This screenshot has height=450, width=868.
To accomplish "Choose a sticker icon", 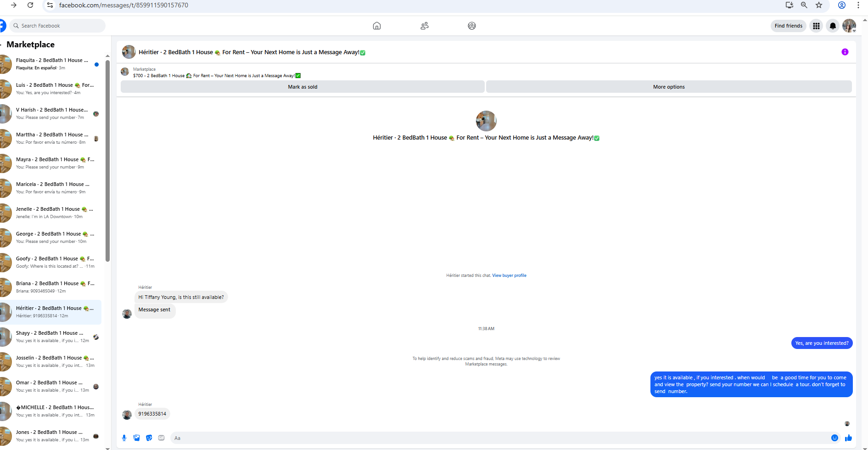I will [x=149, y=438].
